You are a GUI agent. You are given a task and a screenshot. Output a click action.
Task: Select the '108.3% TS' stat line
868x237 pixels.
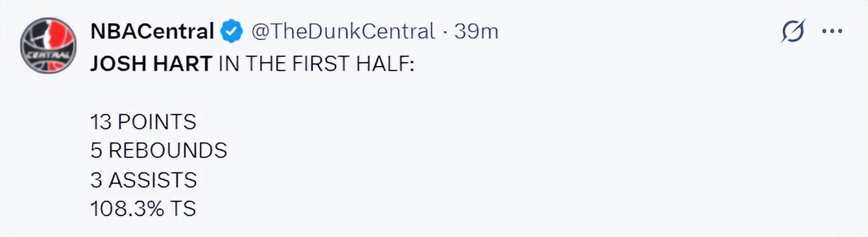point(143,209)
